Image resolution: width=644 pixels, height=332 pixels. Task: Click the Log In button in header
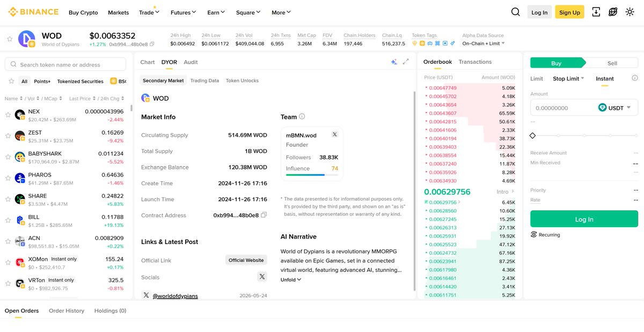pos(539,12)
